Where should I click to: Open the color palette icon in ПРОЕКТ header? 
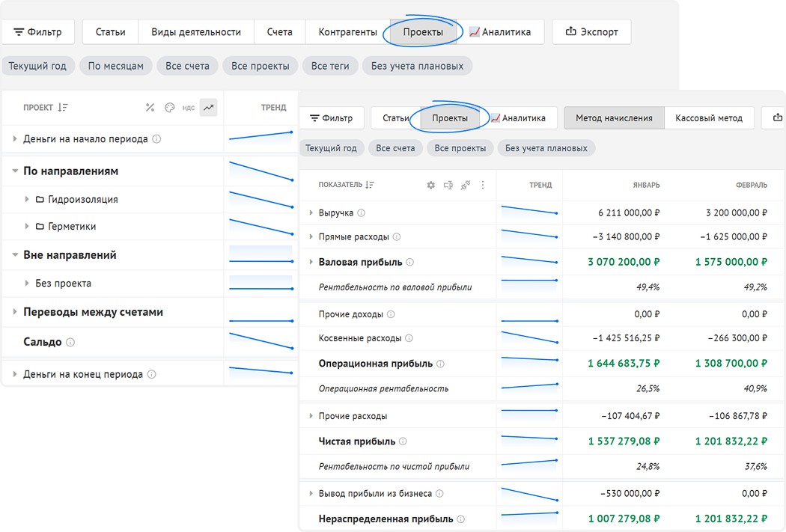coord(169,107)
